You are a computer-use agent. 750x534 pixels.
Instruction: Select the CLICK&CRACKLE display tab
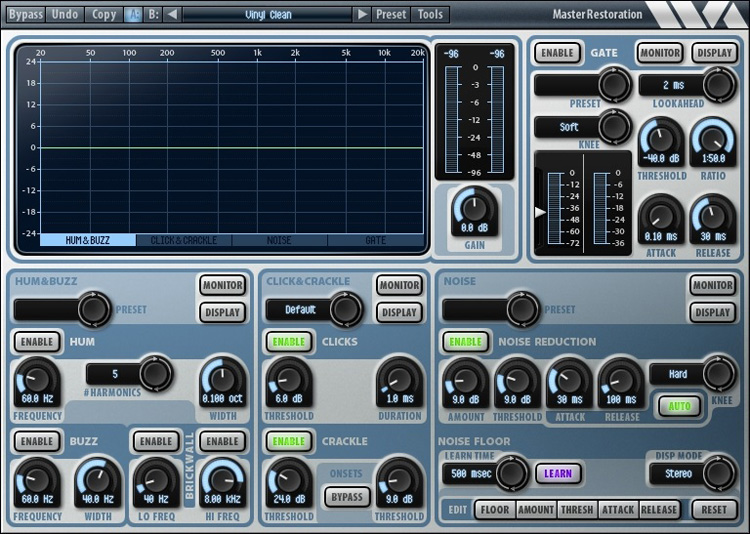(x=184, y=240)
